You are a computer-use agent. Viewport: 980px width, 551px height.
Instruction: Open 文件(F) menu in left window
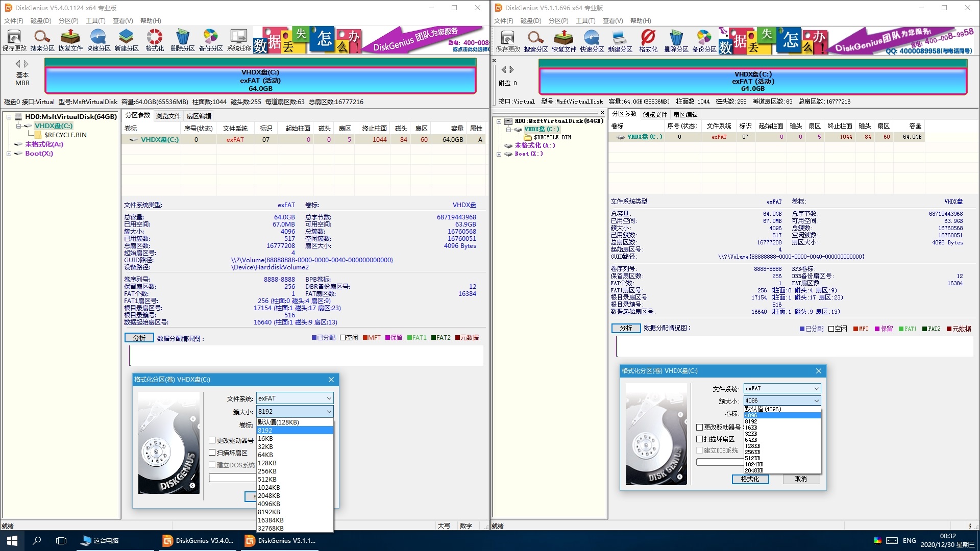[x=14, y=21]
